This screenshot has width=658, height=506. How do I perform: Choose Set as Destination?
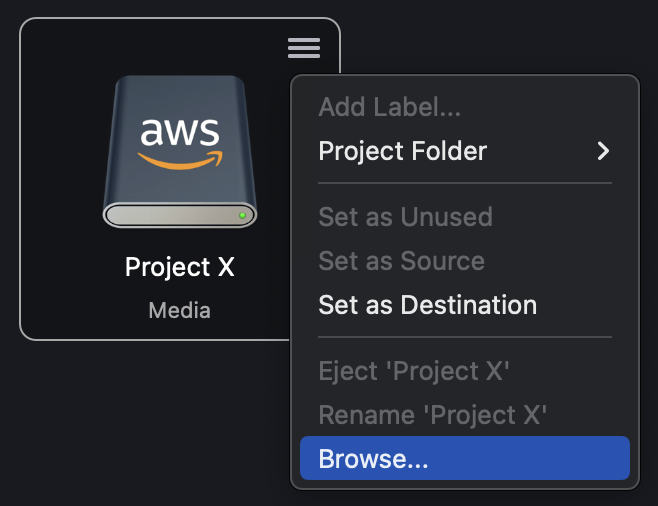[x=427, y=305]
